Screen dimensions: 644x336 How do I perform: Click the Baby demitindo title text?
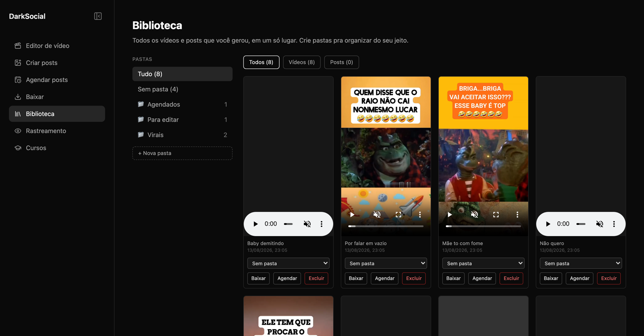pos(265,243)
